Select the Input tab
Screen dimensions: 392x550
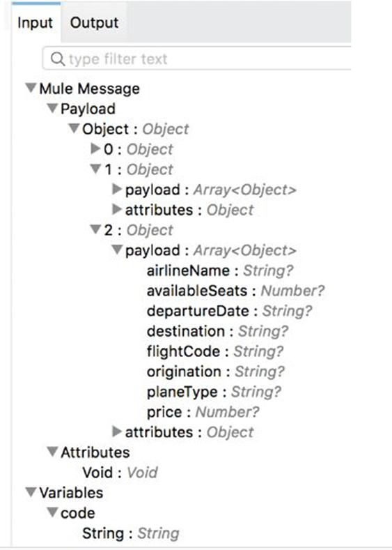click(35, 23)
